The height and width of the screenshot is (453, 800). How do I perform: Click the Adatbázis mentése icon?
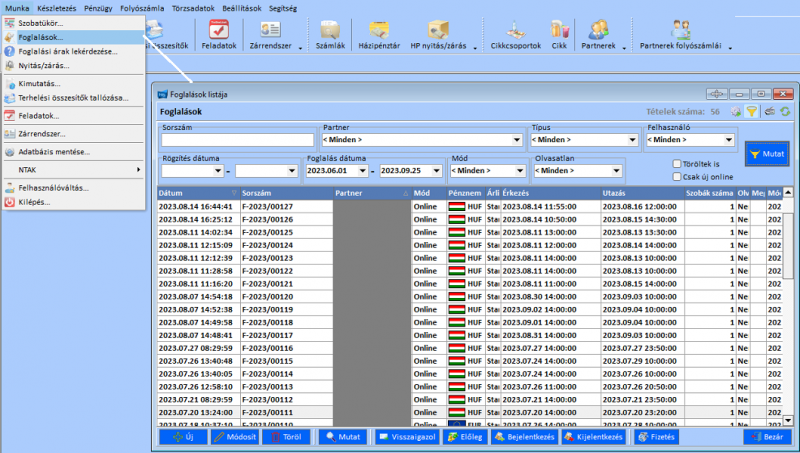click(x=10, y=152)
